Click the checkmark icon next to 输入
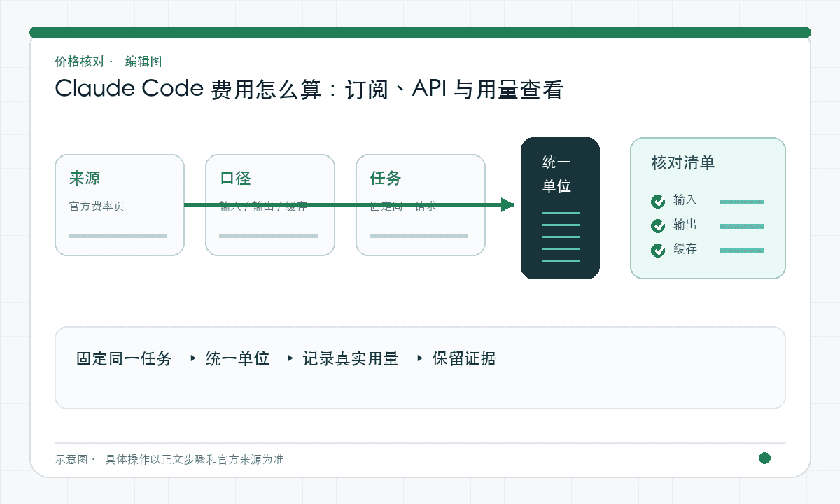This screenshot has height=504, width=840. click(x=658, y=202)
